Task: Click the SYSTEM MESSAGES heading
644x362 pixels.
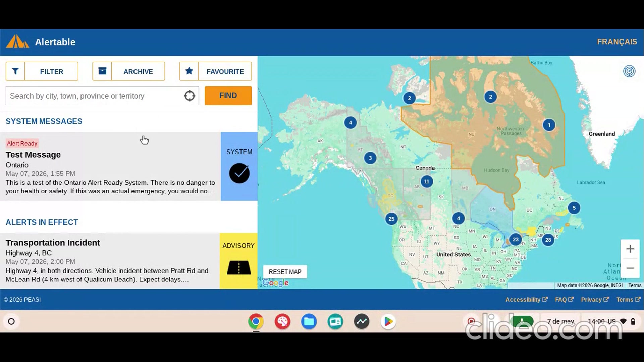Action: [44, 121]
